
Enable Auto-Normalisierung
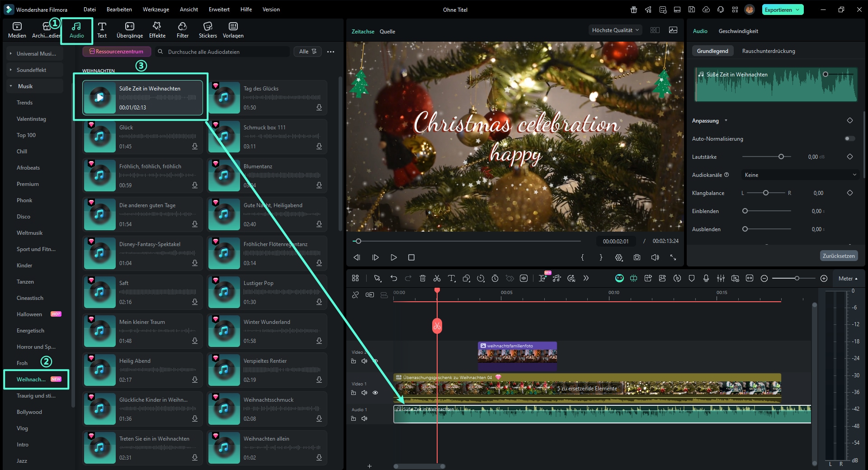click(x=849, y=139)
